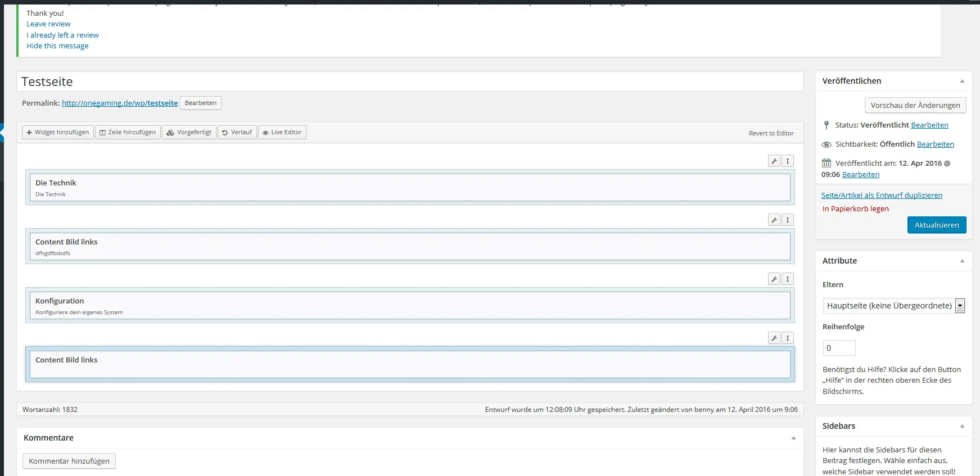This screenshot has width=980, height=476.
Task: Collapse the Kommentare section
Action: (x=793, y=438)
